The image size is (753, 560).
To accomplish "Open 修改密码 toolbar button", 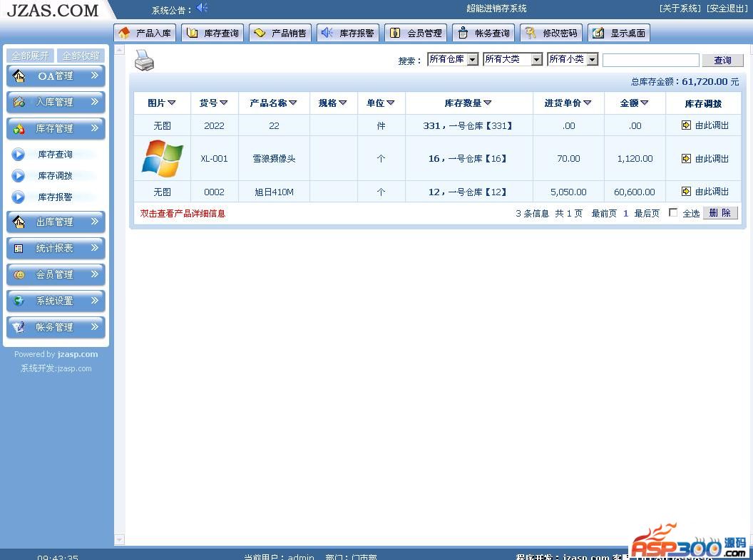I will pyautogui.click(x=551, y=33).
